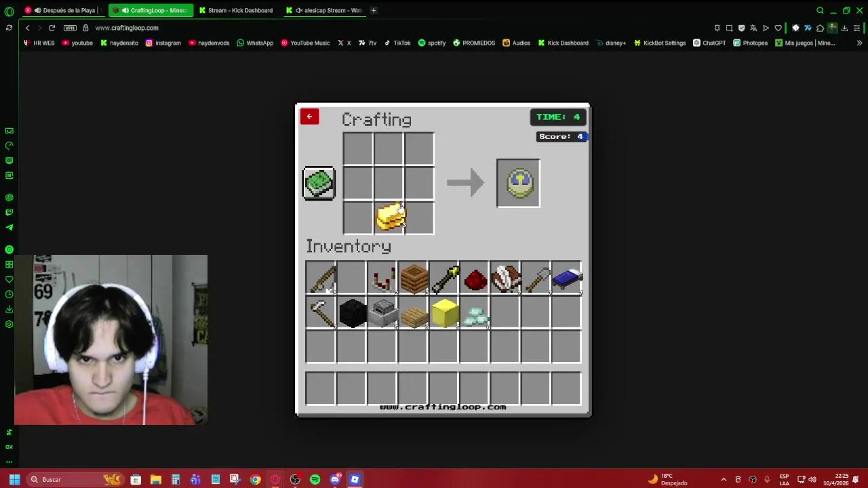The height and width of the screenshot is (488, 868).
Task: Select the wooden slab in inventory
Action: point(413,312)
